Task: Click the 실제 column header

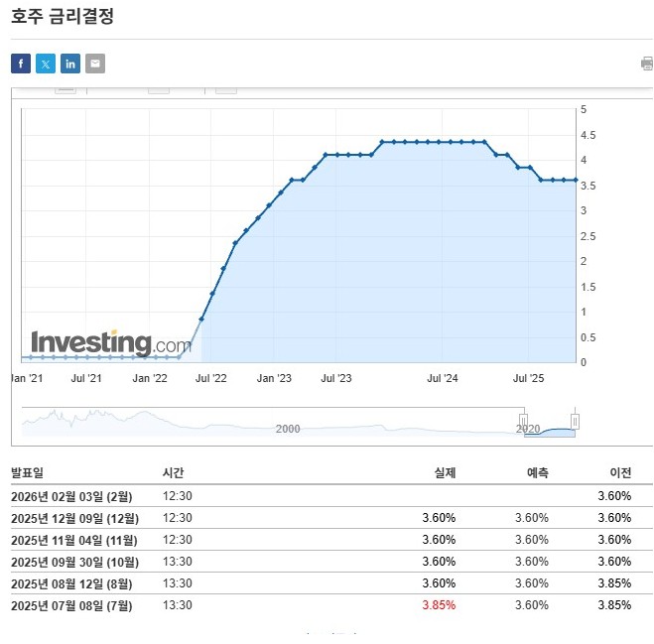Action: 445,473
